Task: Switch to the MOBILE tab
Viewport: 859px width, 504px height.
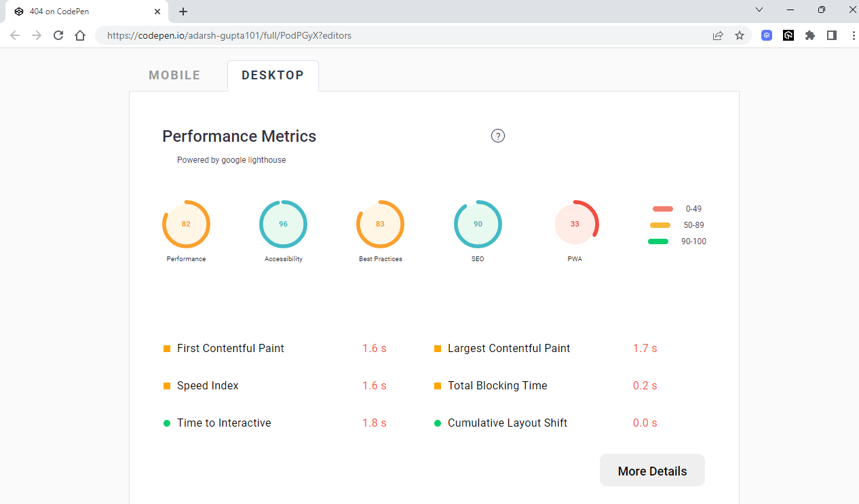Action: click(174, 75)
